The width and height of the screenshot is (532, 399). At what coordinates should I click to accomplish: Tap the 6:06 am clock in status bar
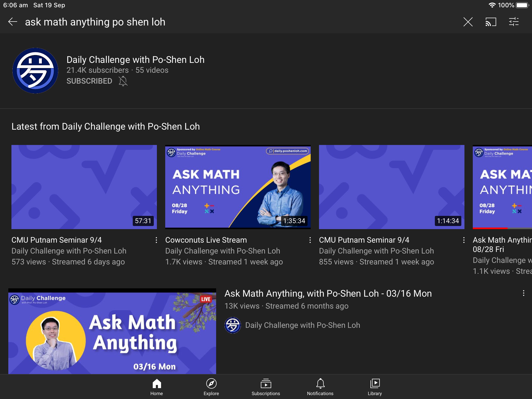[16, 5]
